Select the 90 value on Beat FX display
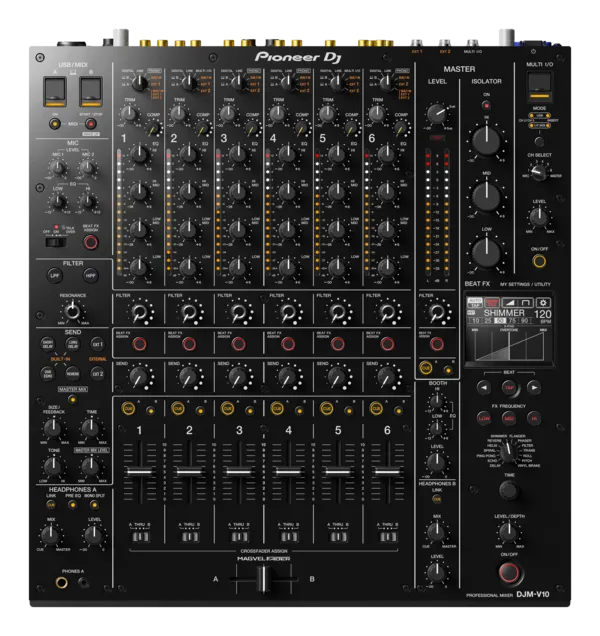 525,321
